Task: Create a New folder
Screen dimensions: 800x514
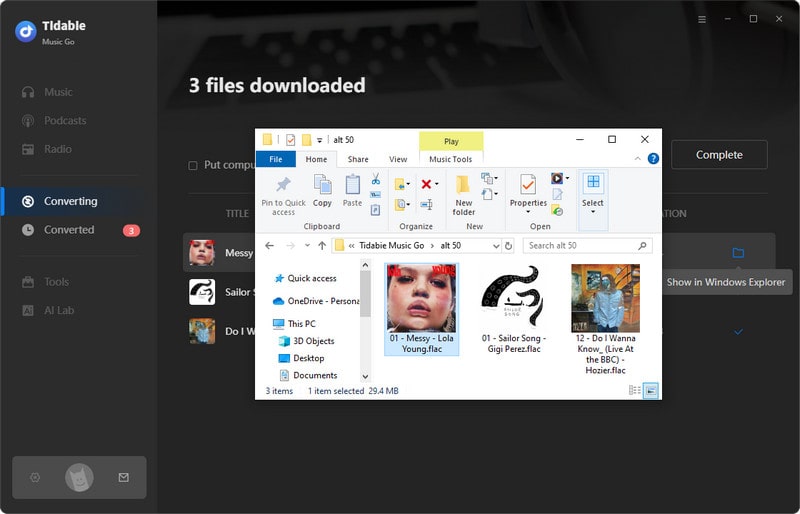Action: tap(463, 194)
